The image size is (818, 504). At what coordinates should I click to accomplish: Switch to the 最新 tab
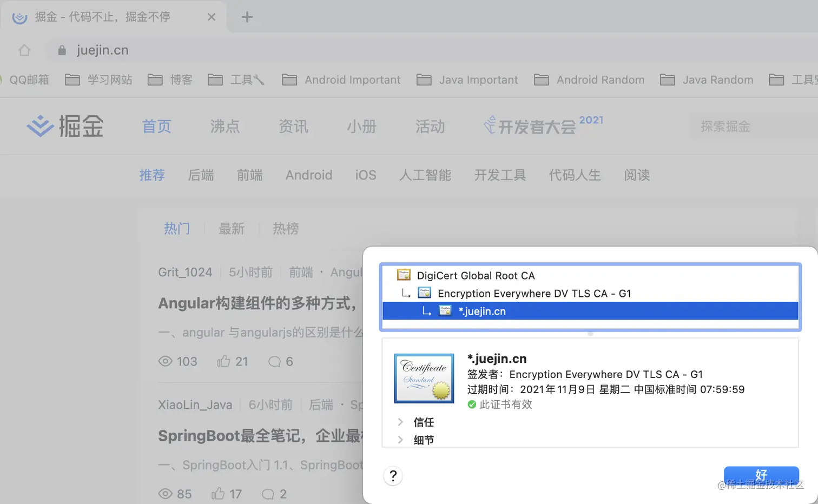click(x=232, y=229)
